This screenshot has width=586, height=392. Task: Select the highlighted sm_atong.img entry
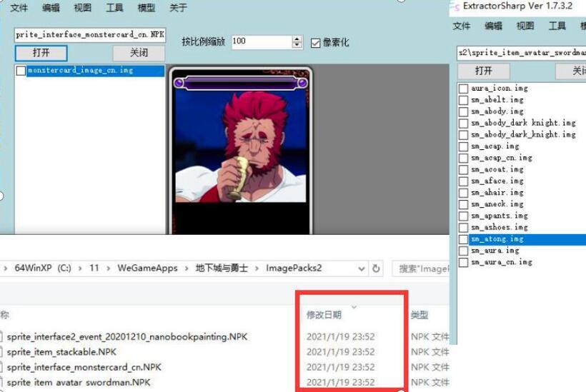tap(527, 239)
